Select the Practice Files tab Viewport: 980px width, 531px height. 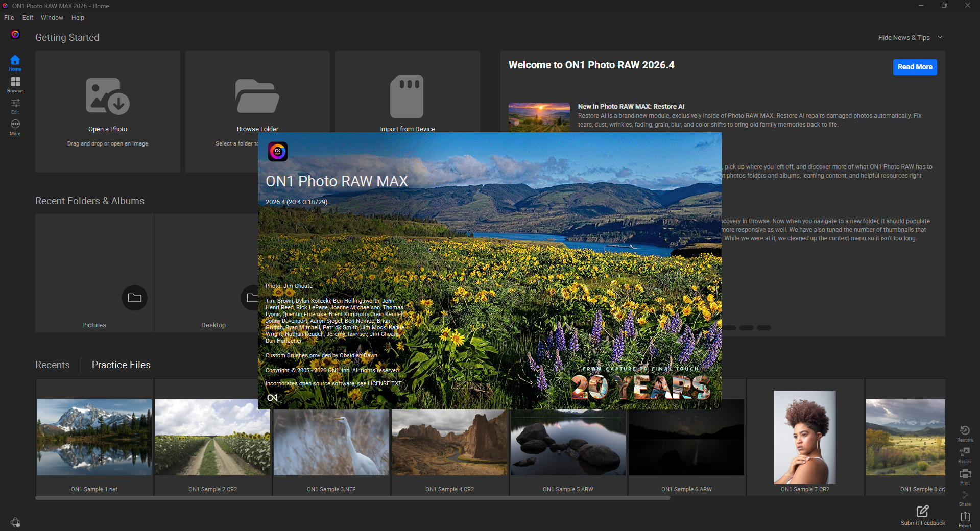coord(121,365)
